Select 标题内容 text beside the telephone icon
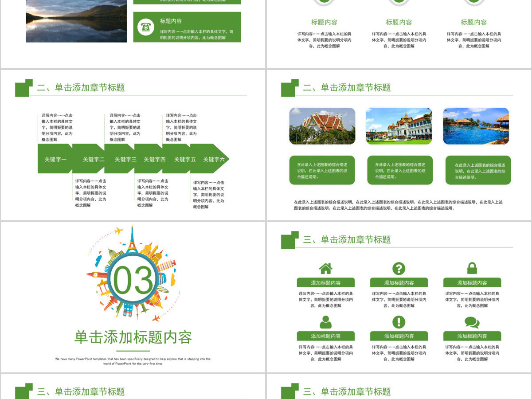532x399 pixels. point(171,21)
